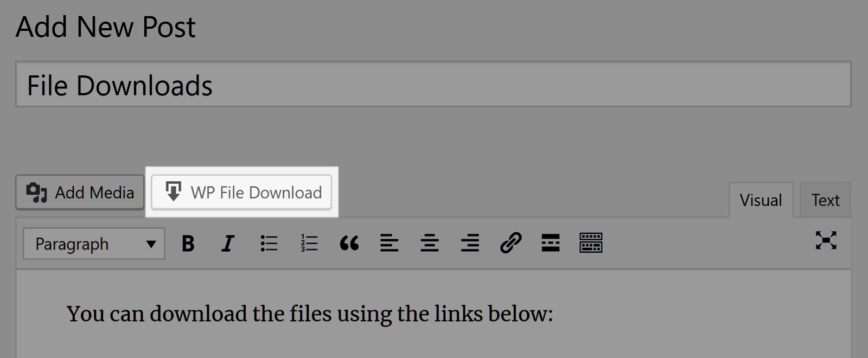868x358 pixels.
Task: Switch to the Visual editor tab
Action: click(x=761, y=200)
